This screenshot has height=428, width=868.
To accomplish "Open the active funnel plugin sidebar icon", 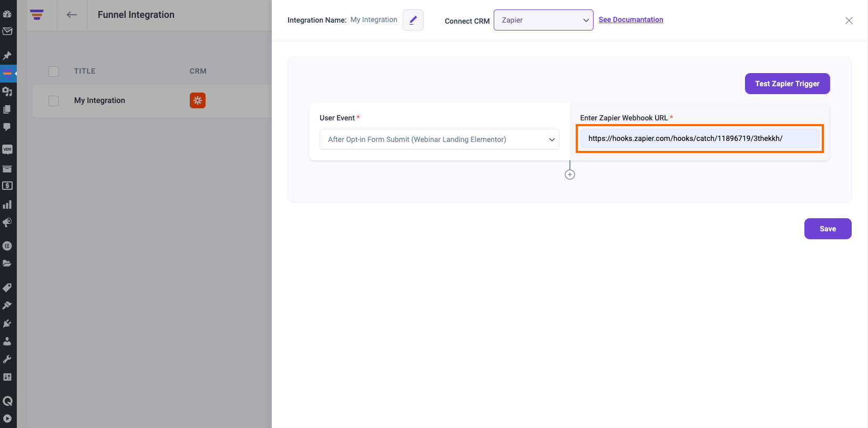I will tap(7, 74).
